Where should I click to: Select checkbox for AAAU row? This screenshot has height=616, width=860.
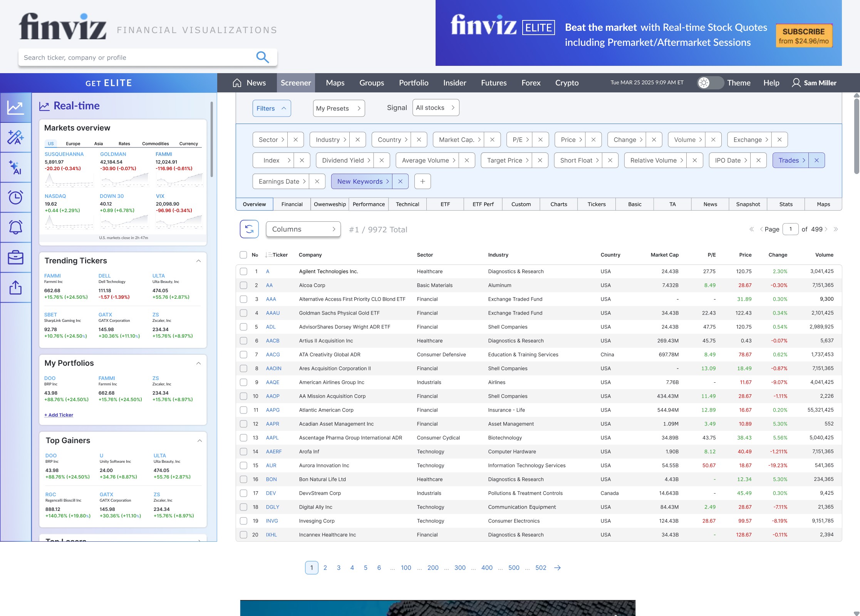[243, 313]
